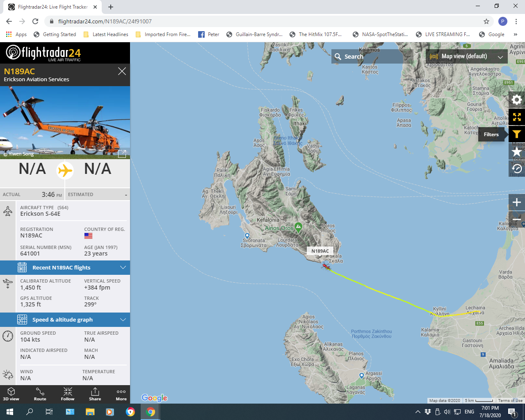Open File Explorer from taskbar
The image size is (525, 420).
[90, 412]
